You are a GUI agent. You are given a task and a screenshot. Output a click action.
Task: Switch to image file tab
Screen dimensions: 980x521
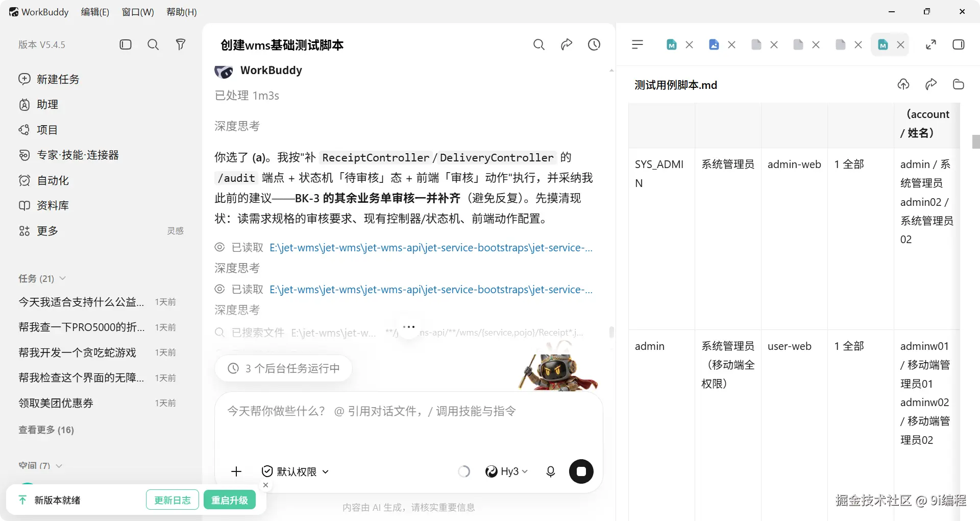click(714, 45)
